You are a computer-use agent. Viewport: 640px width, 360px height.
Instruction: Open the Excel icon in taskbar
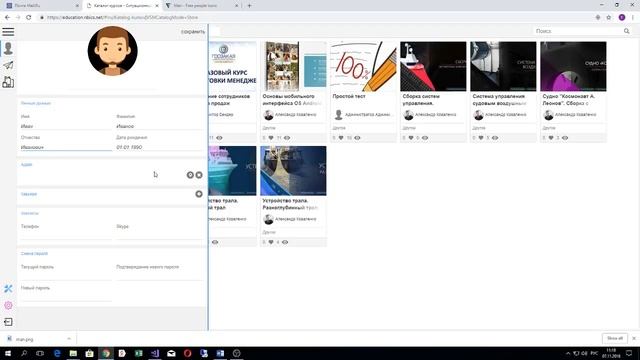[139, 353]
